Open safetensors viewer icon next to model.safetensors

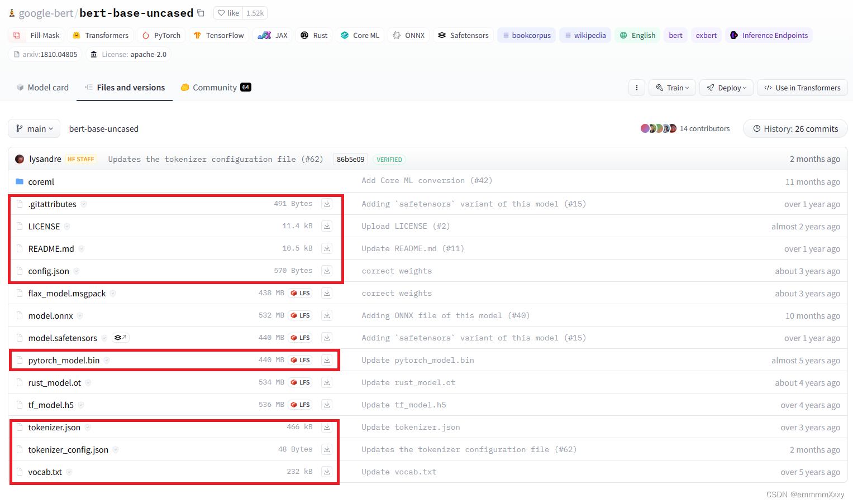[x=121, y=338]
